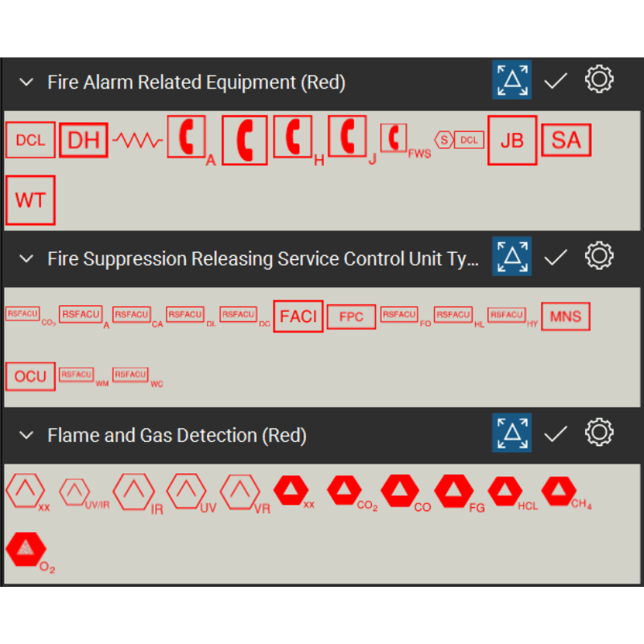Collapse the Flame and Gas Detection section

(27, 436)
